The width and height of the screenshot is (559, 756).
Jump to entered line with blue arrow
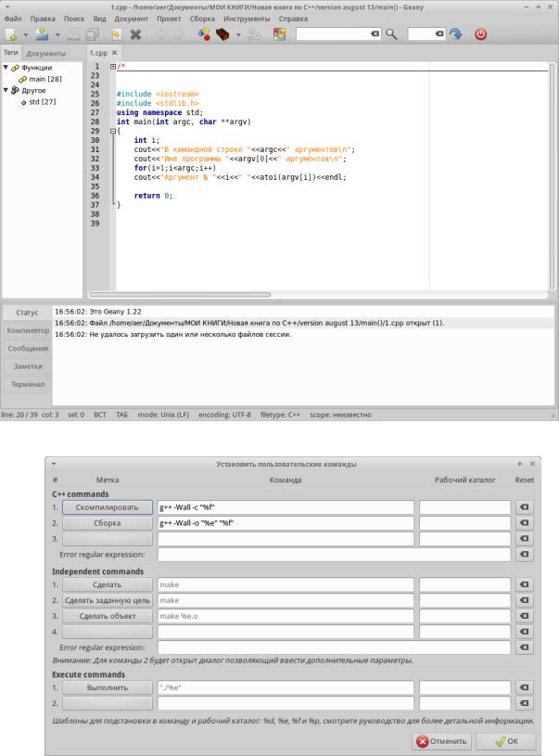455,34
